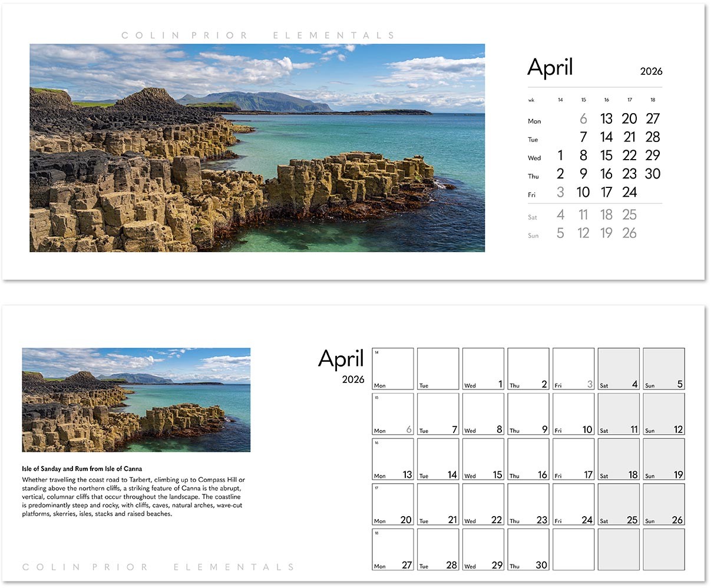This screenshot has height=588, width=714.
Task: Select Saturday April 4 cell
Action: [x=618, y=368]
